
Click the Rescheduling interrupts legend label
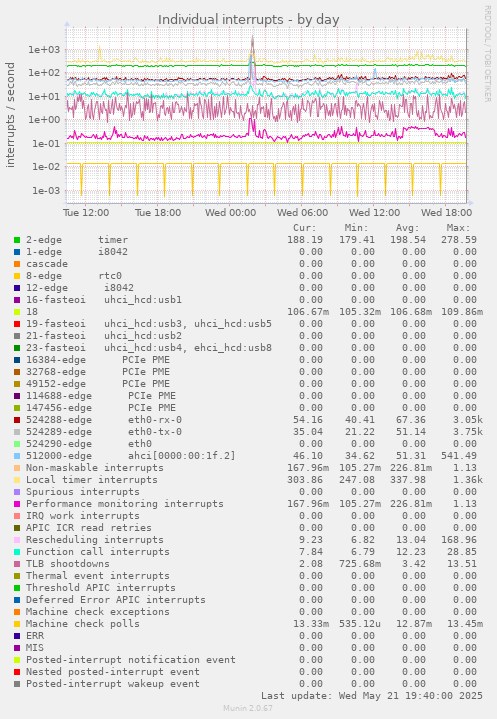pos(94,540)
